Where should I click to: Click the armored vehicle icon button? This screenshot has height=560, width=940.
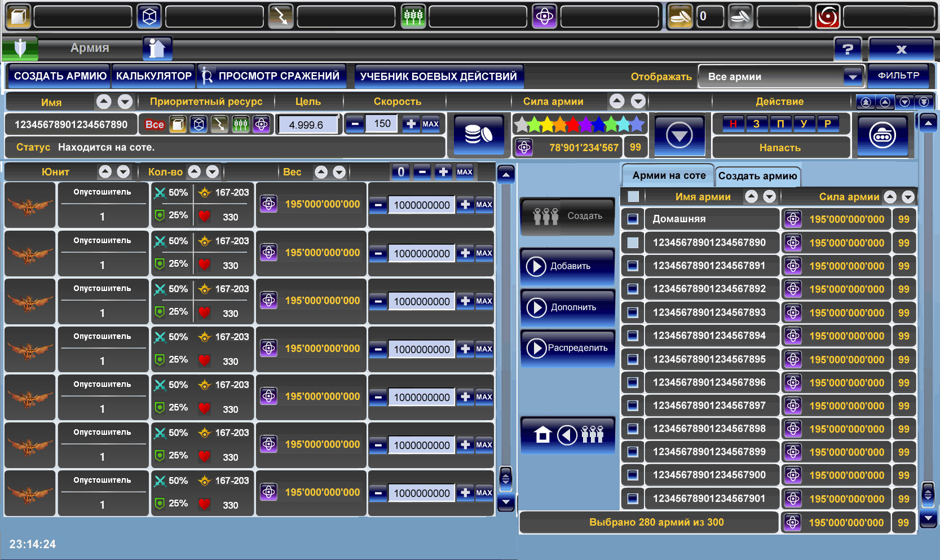pos(882,136)
